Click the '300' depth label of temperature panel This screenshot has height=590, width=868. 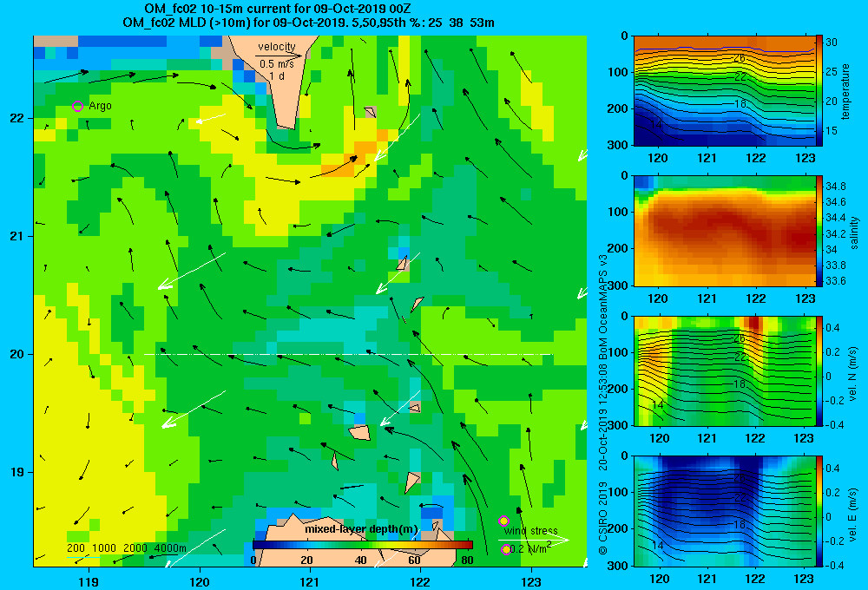click(x=618, y=145)
